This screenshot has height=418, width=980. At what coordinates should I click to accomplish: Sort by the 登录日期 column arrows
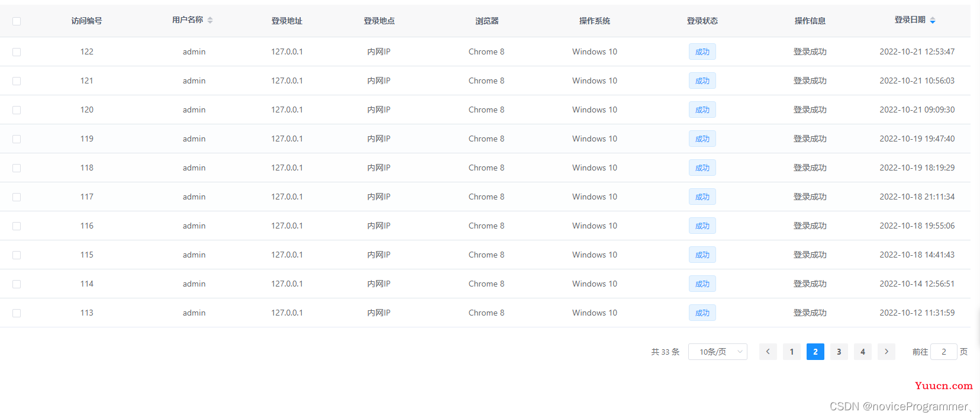pyautogui.click(x=933, y=20)
